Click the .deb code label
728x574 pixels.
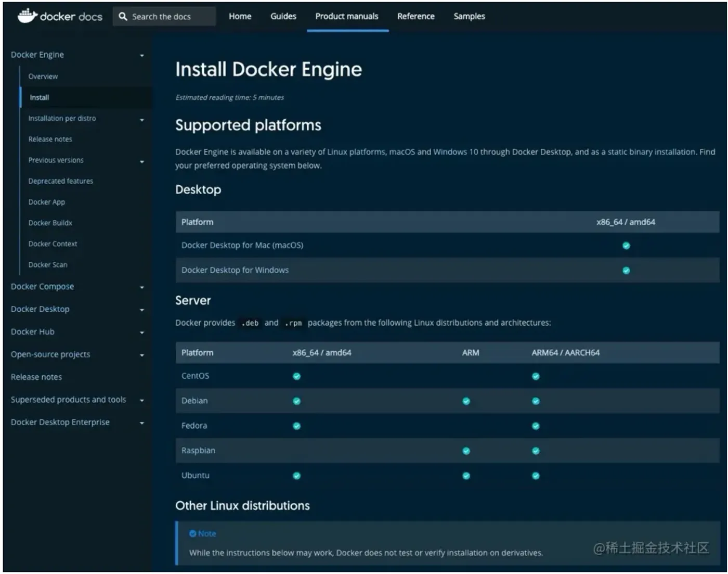[x=250, y=323]
